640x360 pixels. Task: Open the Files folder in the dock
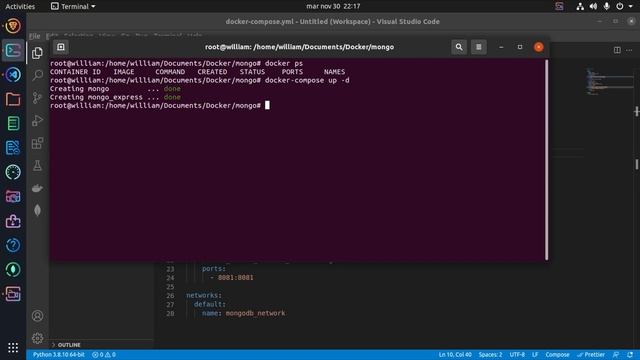[13, 99]
